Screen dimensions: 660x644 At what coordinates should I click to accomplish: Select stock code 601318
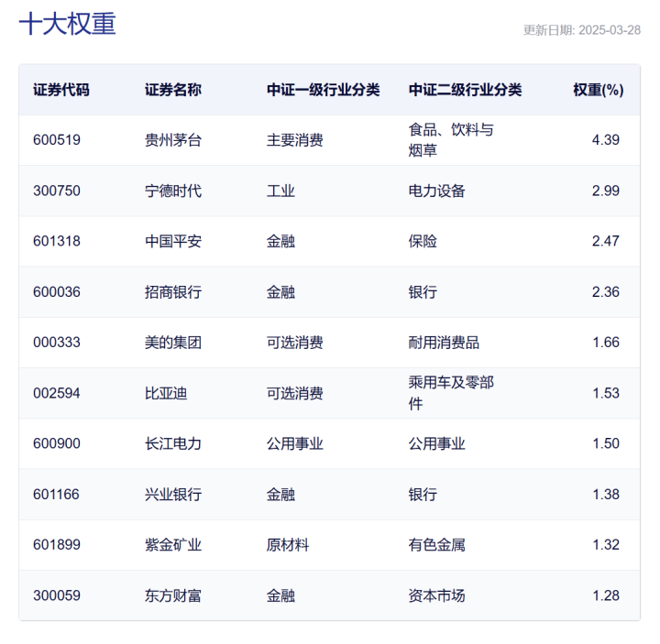coord(57,242)
